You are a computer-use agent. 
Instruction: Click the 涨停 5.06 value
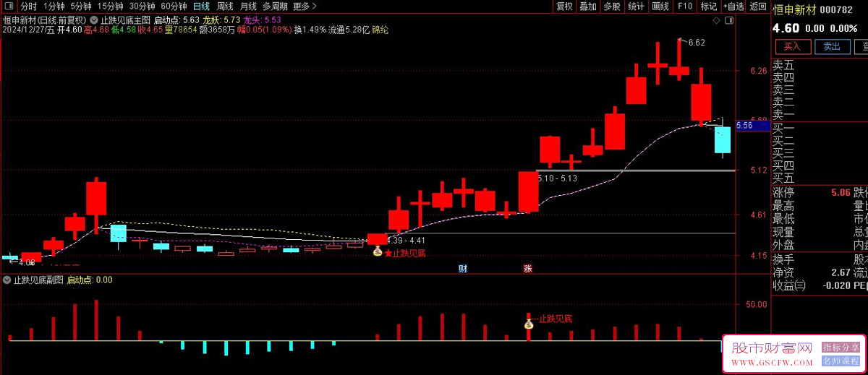(x=841, y=193)
